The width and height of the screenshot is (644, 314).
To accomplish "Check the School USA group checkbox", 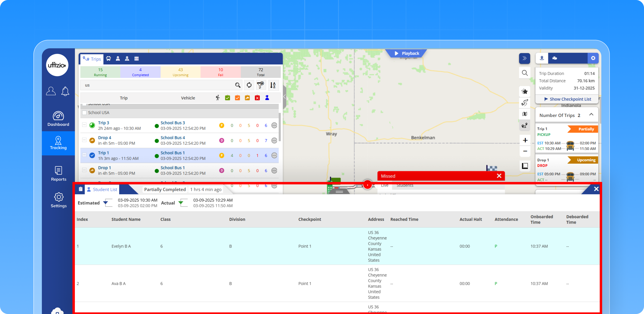I will (85, 113).
